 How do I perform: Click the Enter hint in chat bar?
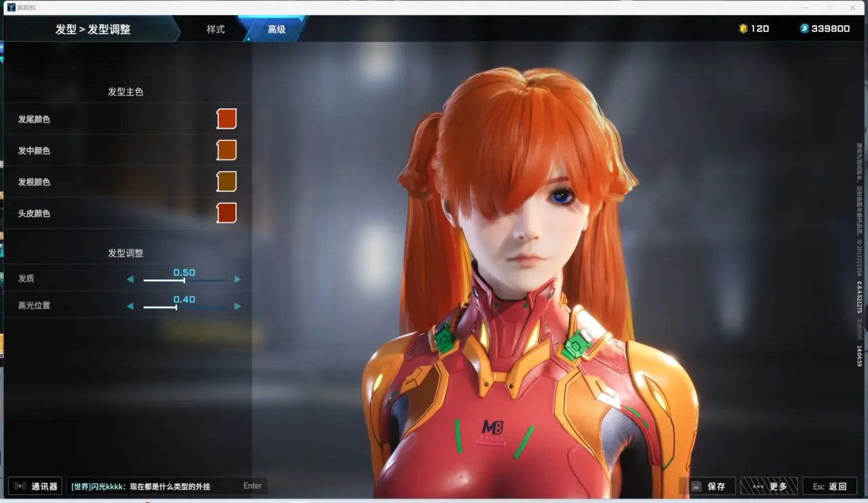(252, 486)
